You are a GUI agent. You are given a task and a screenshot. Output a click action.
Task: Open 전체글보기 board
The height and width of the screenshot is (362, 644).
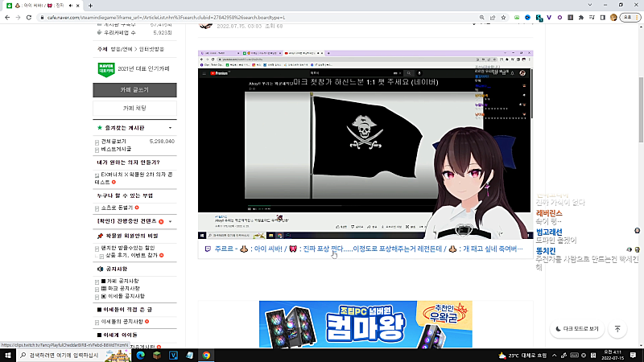click(114, 142)
